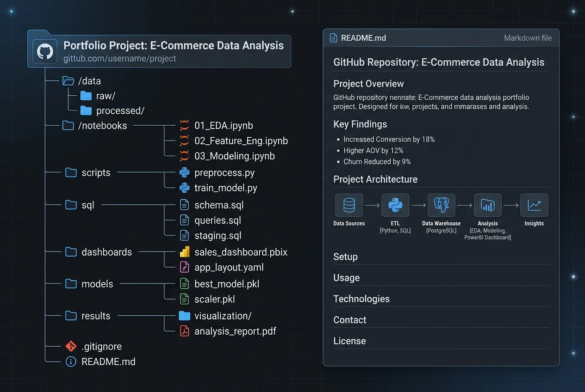Click Python icon beside train_model.py
This screenshot has height=392, width=585.
[x=184, y=188]
